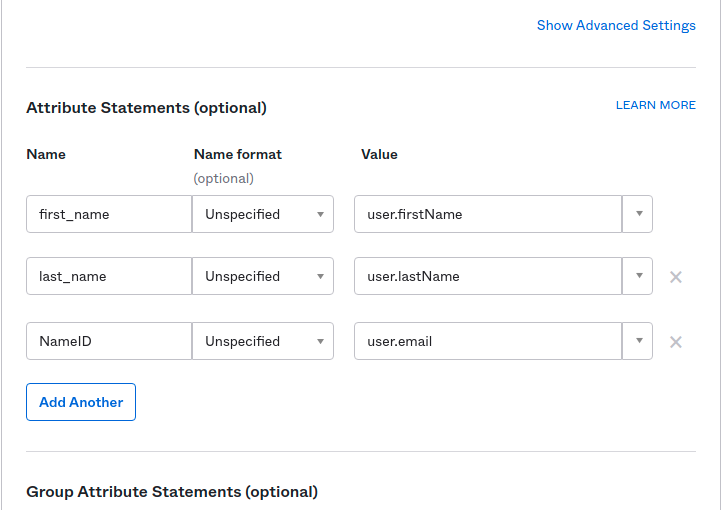Image resolution: width=722 pixels, height=510 pixels.
Task: Expand Name format dropdown for first_name
Action: coord(263,214)
